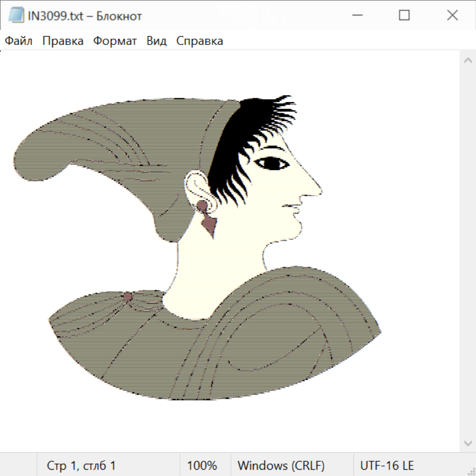The height and width of the screenshot is (476, 476).
Task: Click the Стр 1, стлб 1 status field
Action: coord(81,466)
